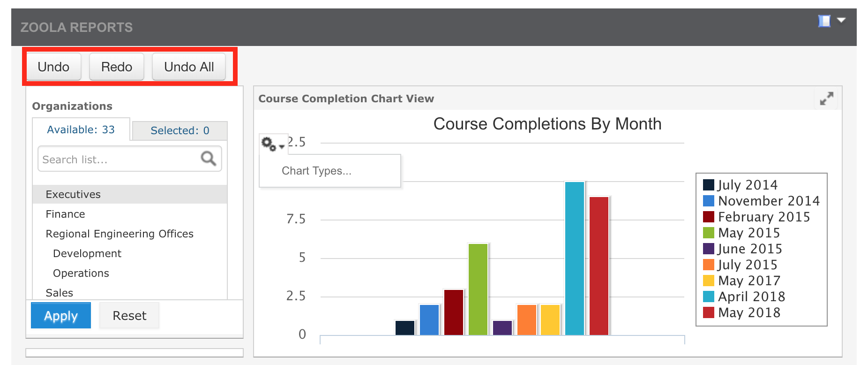Hide the May 2015 legend series
Viewport: 868px width, 365px height.
(x=741, y=233)
